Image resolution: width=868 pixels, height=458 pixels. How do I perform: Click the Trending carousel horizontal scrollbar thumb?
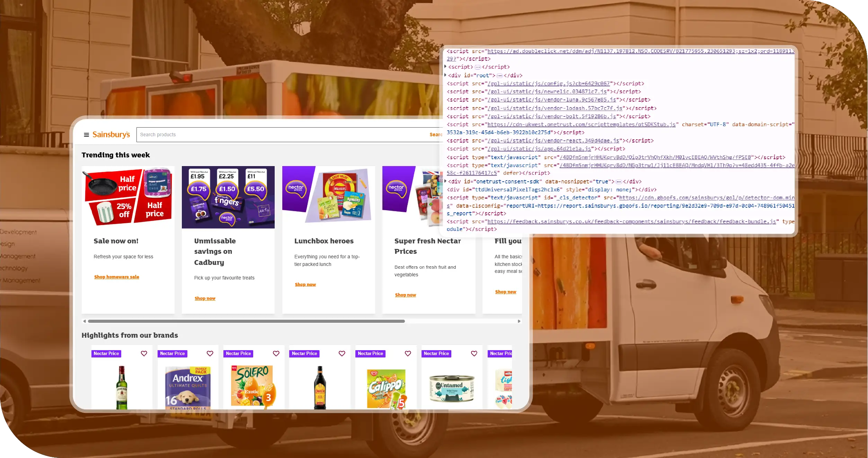pos(246,321)
